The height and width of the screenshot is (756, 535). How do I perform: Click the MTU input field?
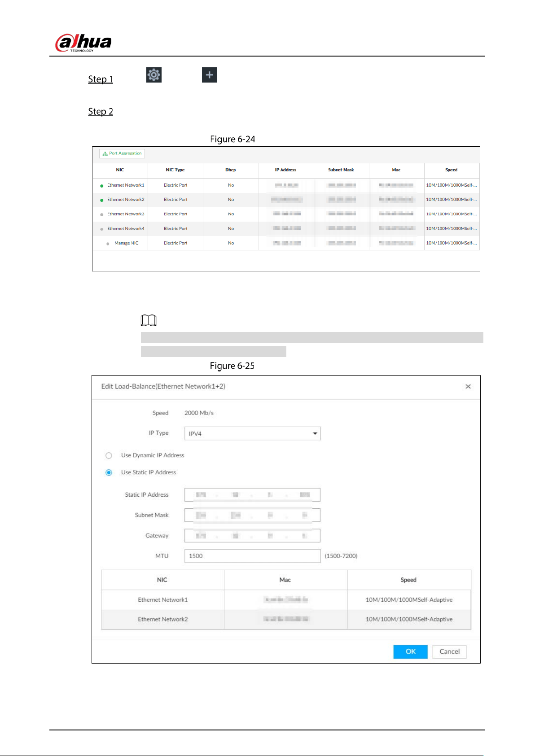253,556
